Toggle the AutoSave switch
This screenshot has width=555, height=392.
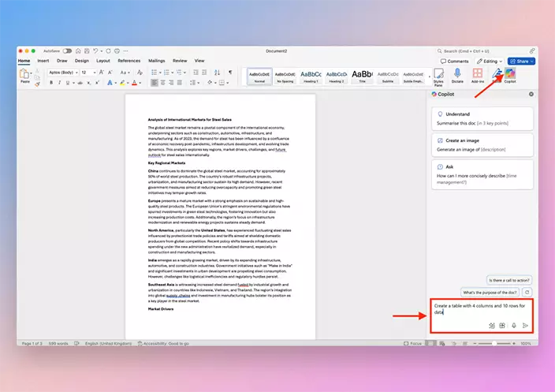(67, 50)
